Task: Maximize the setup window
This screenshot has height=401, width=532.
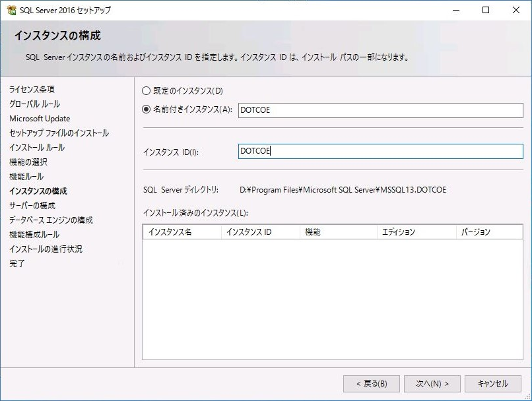Action: (x=486, y=10)
